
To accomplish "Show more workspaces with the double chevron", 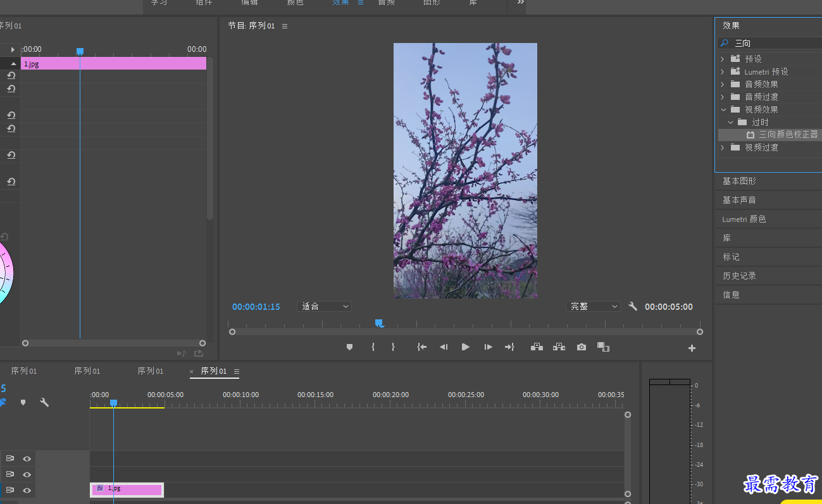I will click(x=521, y=3).
